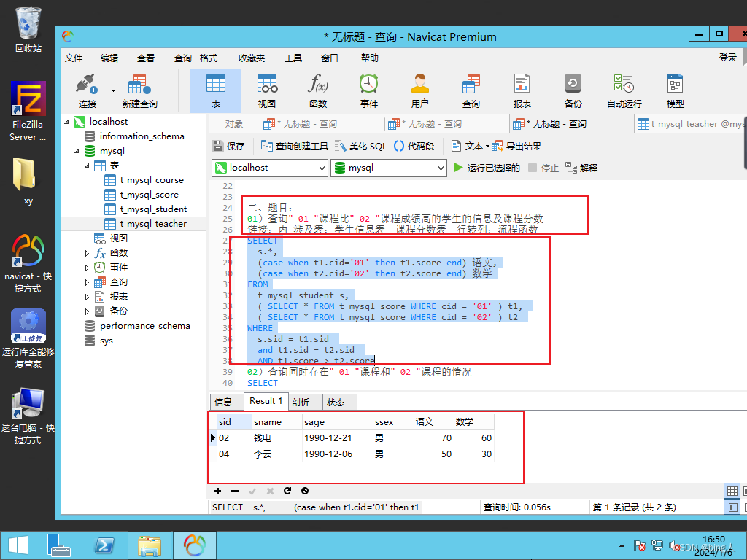The image size is (747, 560).
Task: Expand the 事件 tree node
Action: pyautogui.click(x=87, y=268)
